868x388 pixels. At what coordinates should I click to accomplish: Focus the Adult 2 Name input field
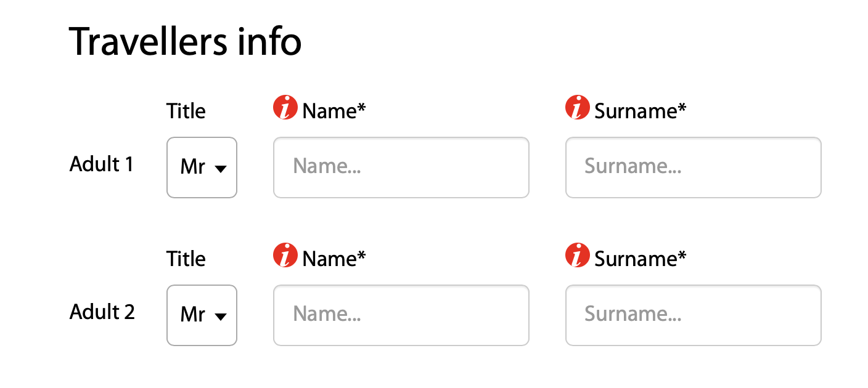point(401,315)
